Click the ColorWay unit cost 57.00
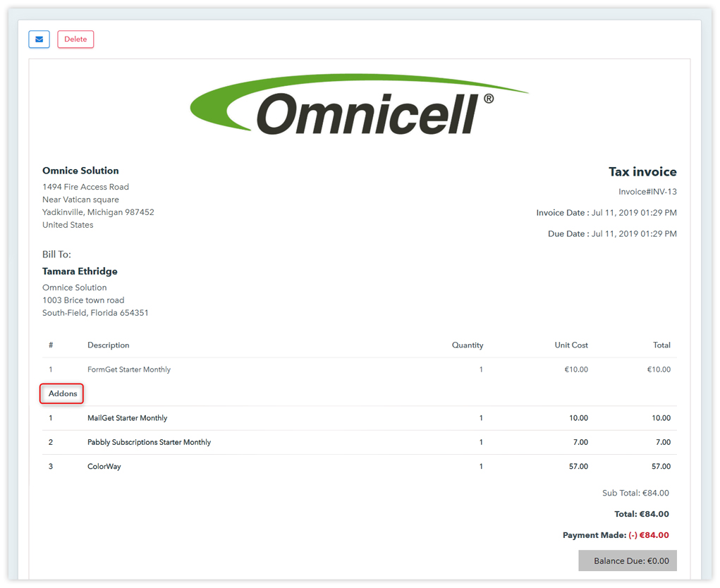Screen dimensions: 720x588 click(578, 467)
